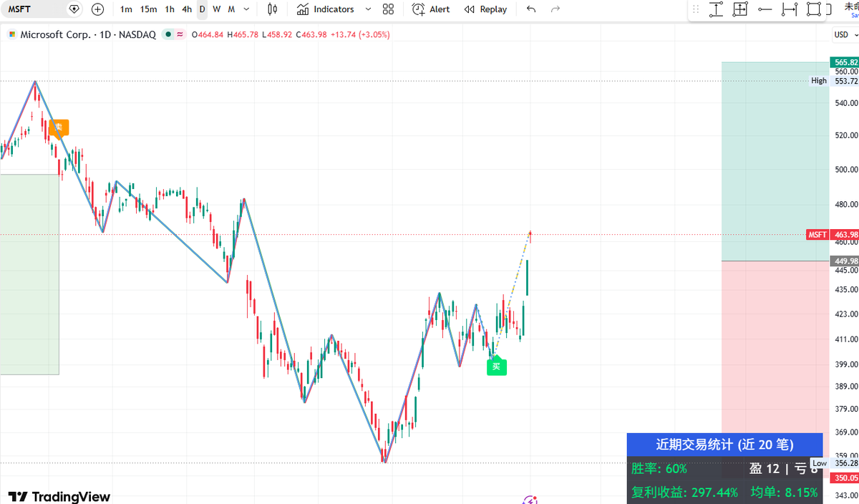Click the 胜率: 60% statistic

[x=659, y=469]
